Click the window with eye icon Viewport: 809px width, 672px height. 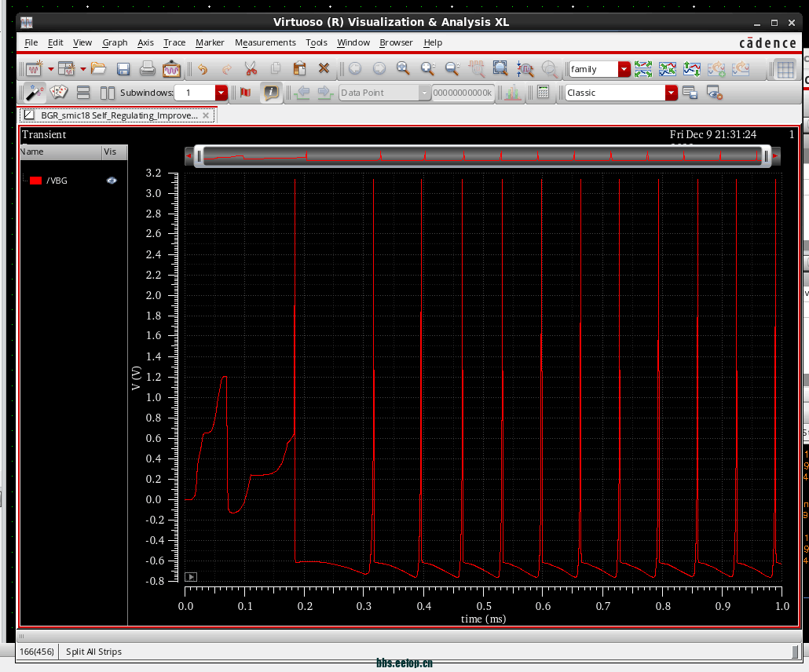click(x=715, y=93)
